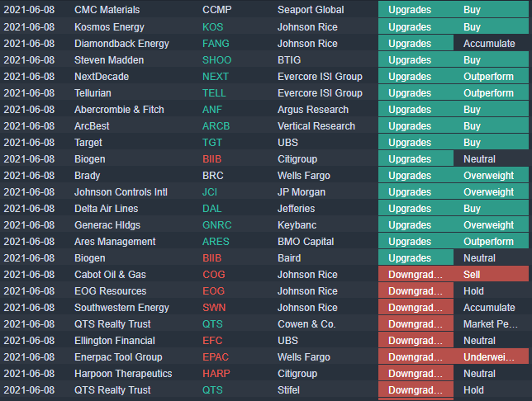Open the red COG ticker link
532x401 pixels.
[x=213, y=275]
